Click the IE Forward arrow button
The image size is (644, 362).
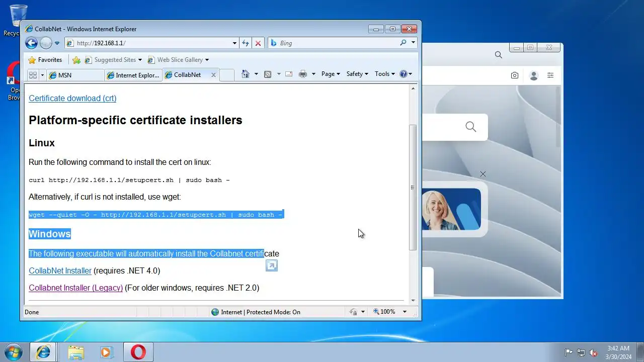pos(46,43)
